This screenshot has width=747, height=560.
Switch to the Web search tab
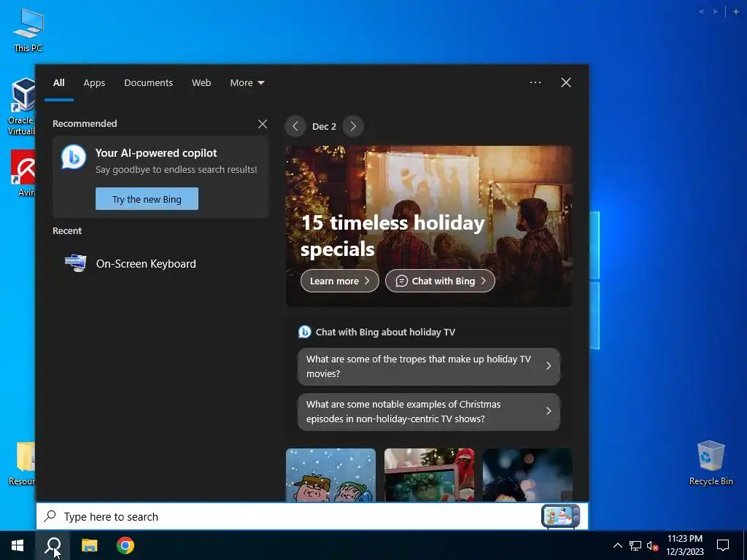tap(201, 83)
